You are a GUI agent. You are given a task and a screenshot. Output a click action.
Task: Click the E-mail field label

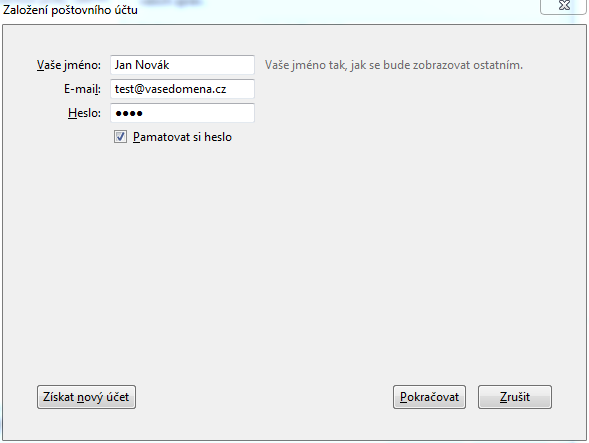(x=82, y=89)
